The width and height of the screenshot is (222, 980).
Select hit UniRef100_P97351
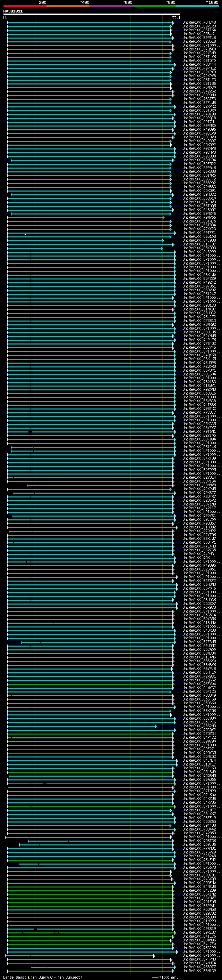199,286
